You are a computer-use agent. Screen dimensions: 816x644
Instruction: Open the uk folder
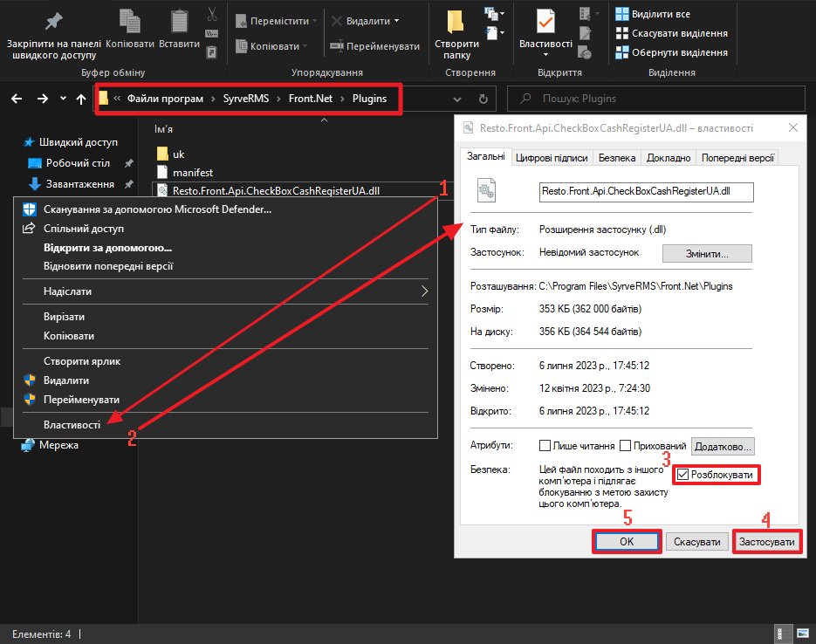pos(178,154)
